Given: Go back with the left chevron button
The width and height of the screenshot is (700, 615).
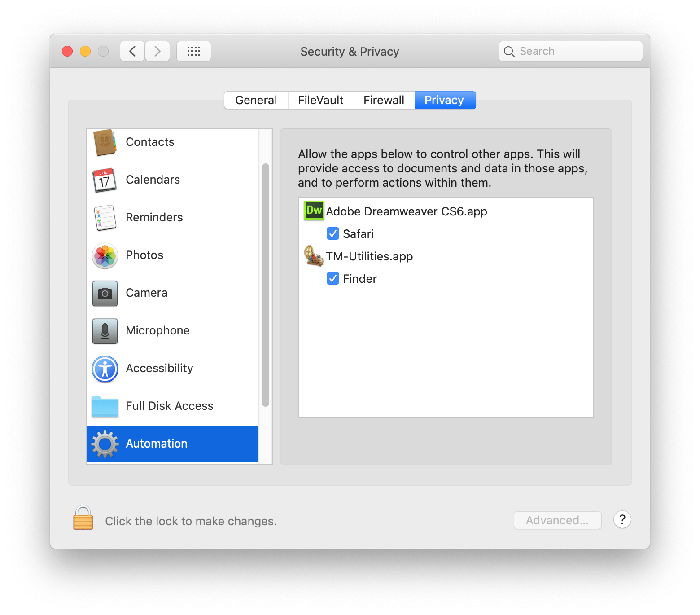Looking at the screenshot, I should click(132, 51).
